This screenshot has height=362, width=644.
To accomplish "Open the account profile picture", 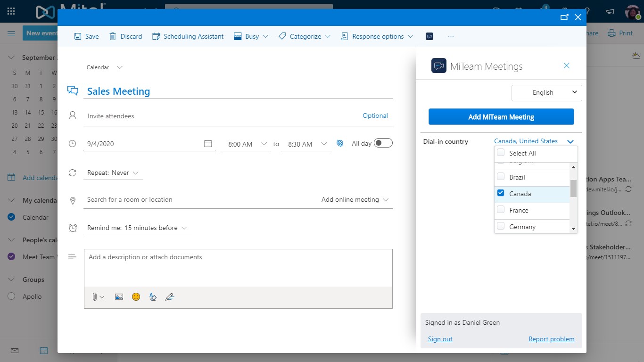I will click(x=633, y=12).
